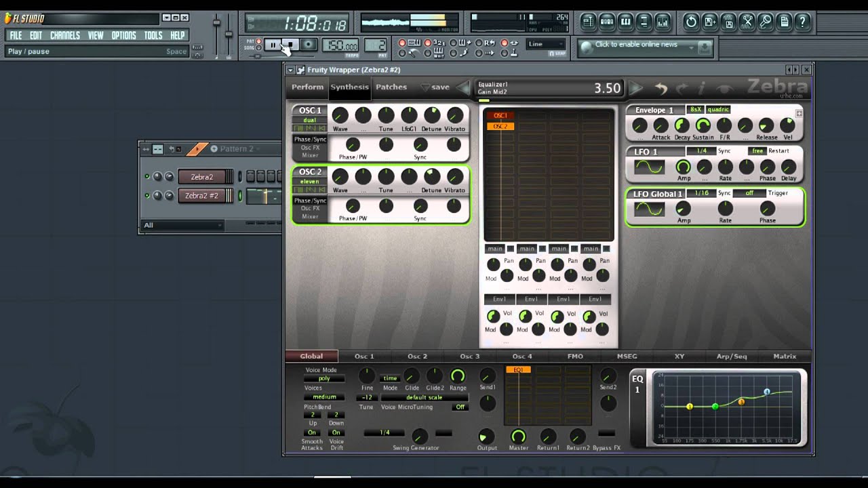868x488 pixels.
Task: Click the one-click recording microphone icon
Action: [766, 22]
